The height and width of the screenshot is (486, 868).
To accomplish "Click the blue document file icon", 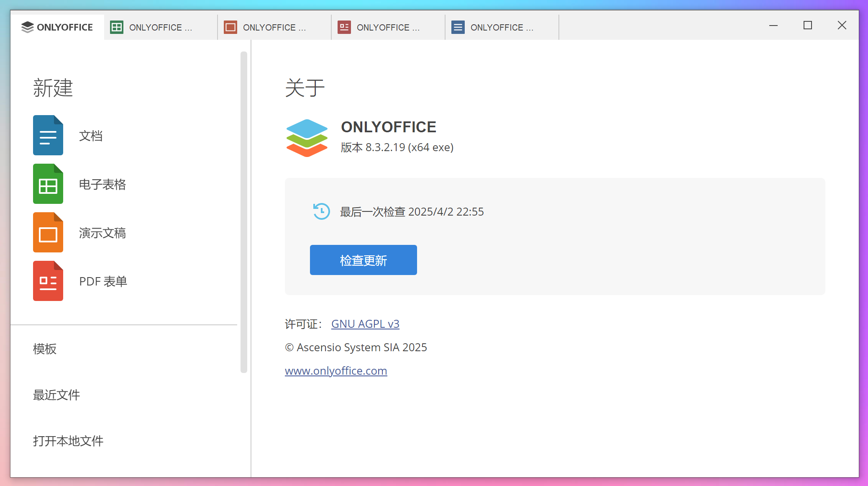I will click(48, 135).
